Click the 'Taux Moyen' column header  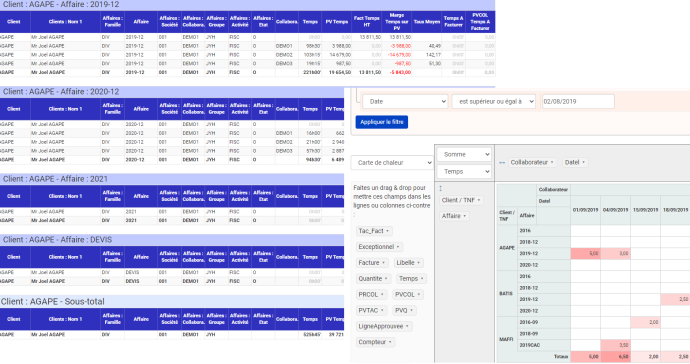pyautogui.click(x=427, y=22)
